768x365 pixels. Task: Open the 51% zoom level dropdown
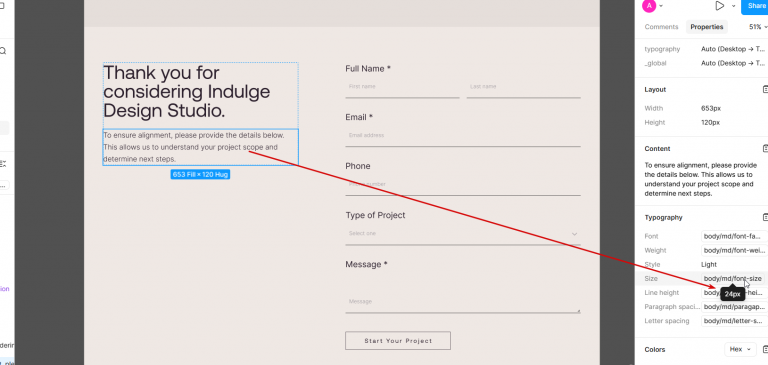click(x=758, y=27)
